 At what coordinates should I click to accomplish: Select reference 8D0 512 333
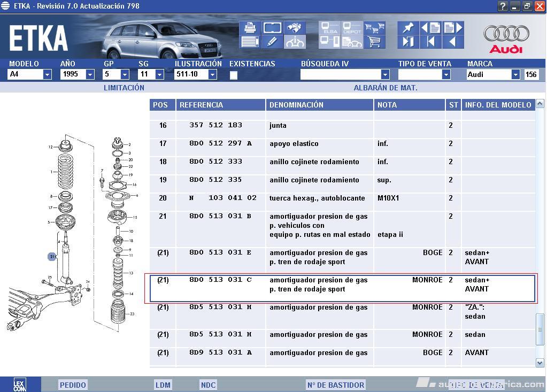pyautogui.click(x=215, y=162)
